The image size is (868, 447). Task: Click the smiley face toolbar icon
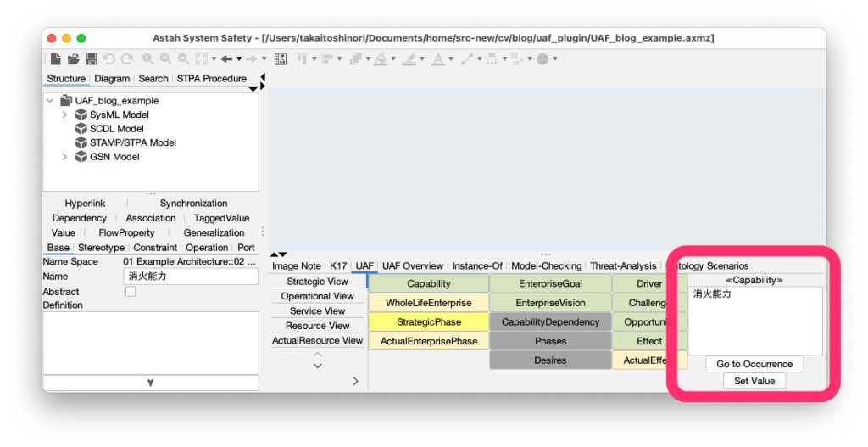point(542,59)
